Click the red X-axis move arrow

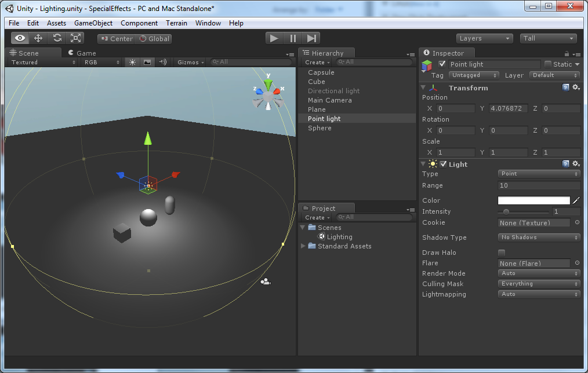(x=176, y=174)
